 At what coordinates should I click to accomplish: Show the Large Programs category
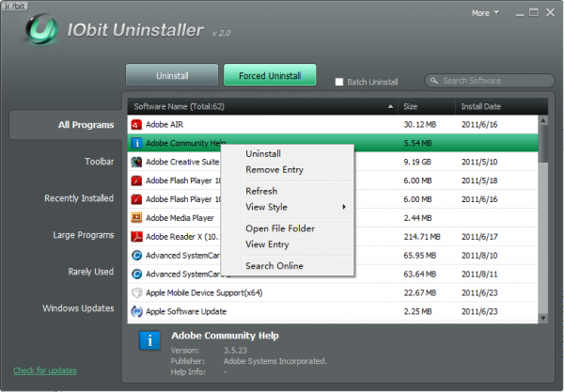[84, 235]
